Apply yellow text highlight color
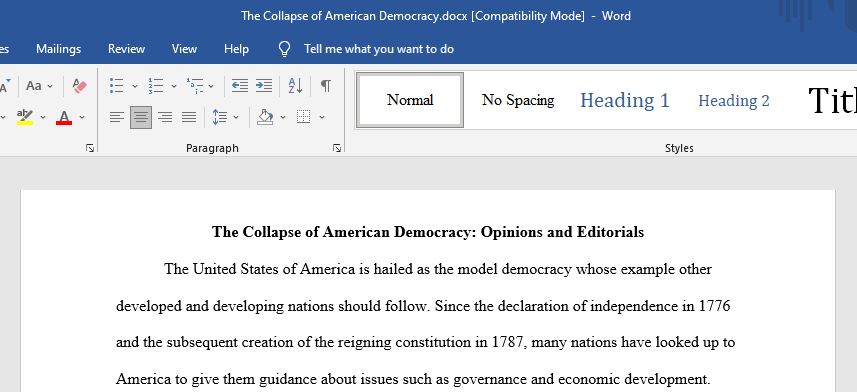 25,117
